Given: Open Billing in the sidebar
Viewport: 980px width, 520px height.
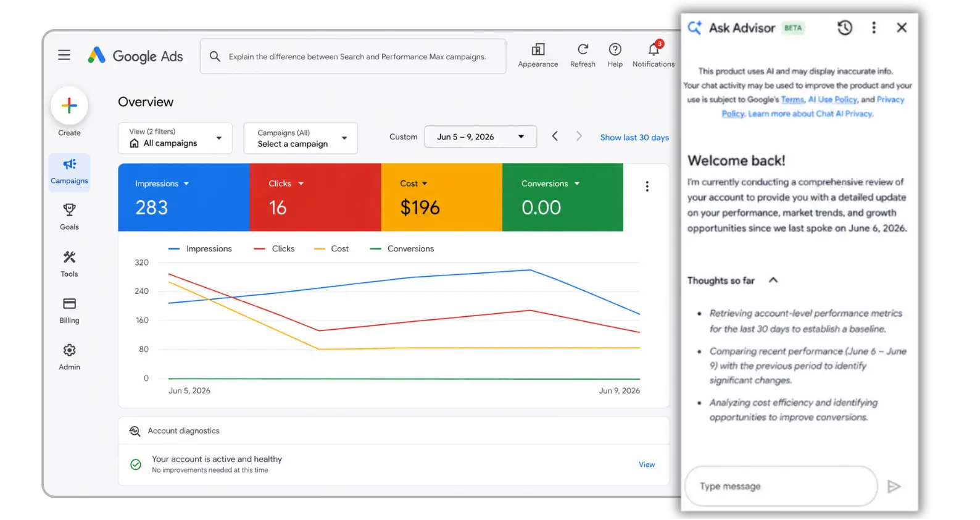Looking at the screenshot, I should [69, 311].
